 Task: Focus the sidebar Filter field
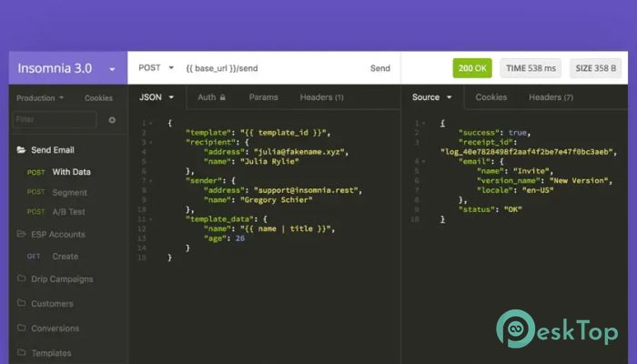coord(55,119)
